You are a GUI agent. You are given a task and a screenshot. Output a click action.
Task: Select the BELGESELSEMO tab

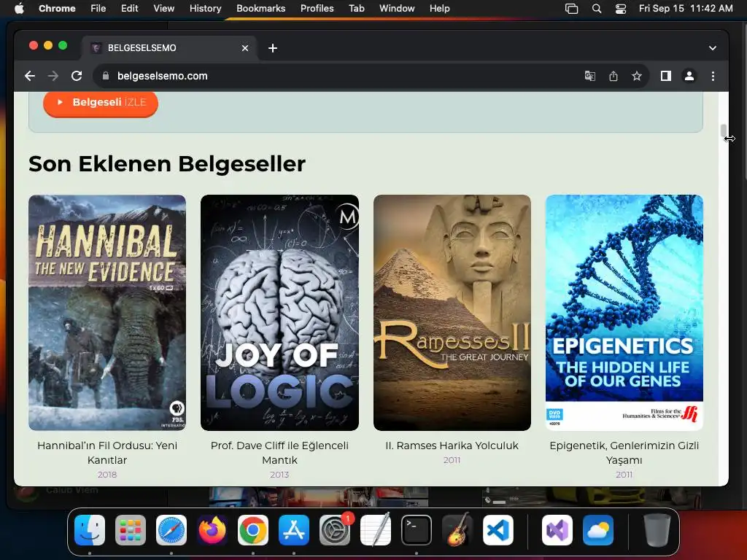pyautogui.click(x=169, y=48)
